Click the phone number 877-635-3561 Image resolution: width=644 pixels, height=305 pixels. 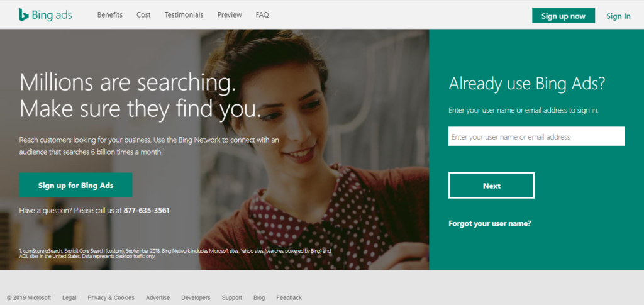[x=147, y=211]
